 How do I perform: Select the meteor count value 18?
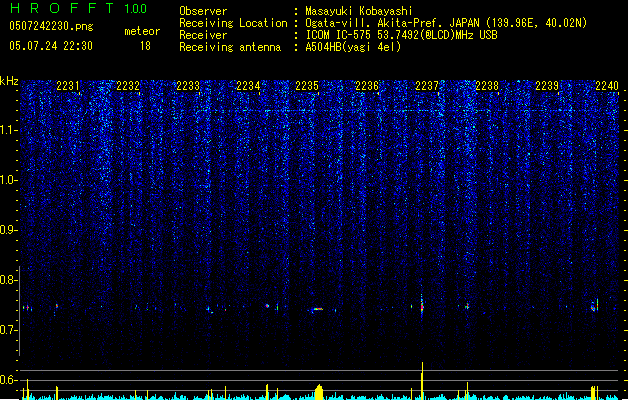(x=145, y=46)
